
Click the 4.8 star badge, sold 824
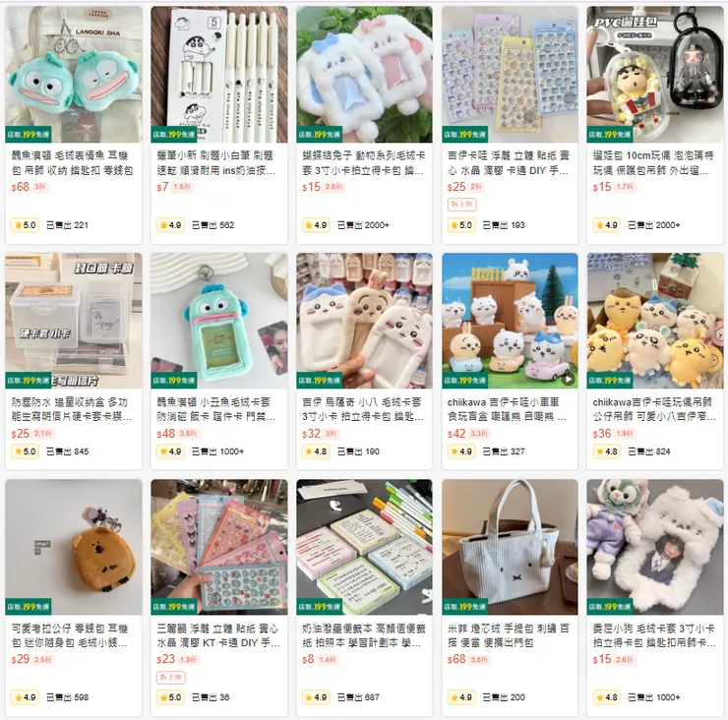tap(607, 451)
